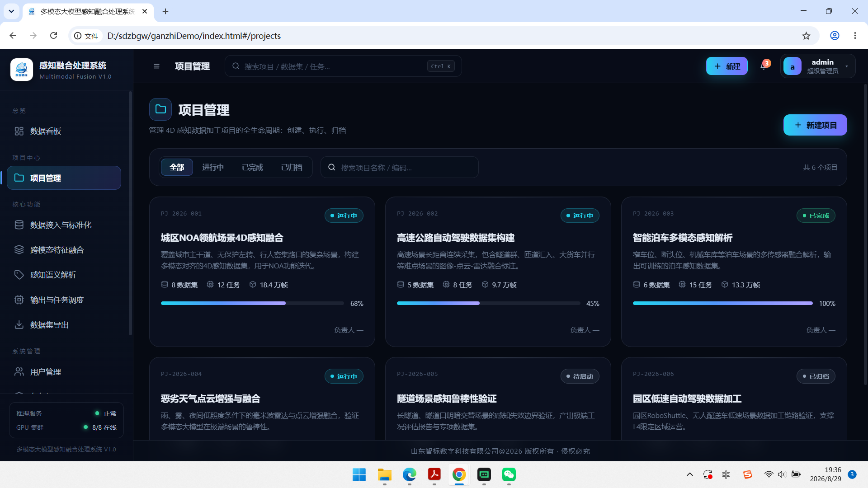Open 数据集导出 sidebar item
Screen dimensions: 868x488
pyautogui.click(x=64, y=325)
